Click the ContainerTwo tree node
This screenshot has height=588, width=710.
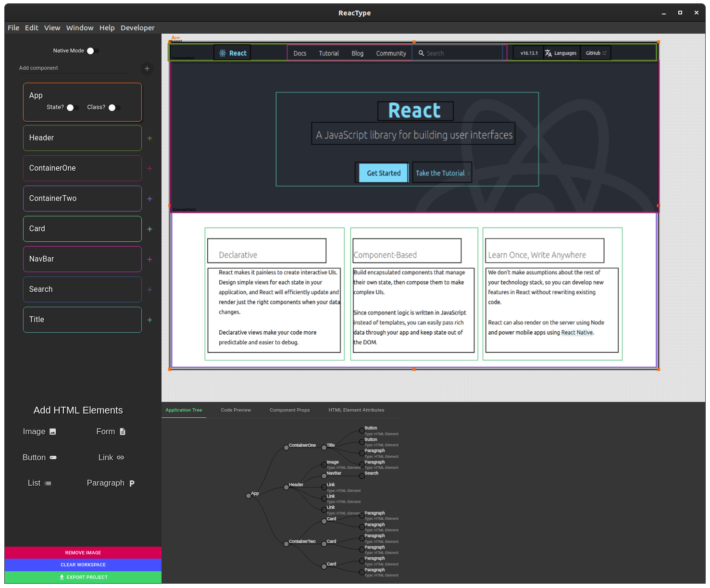click(x=286, y=544)
